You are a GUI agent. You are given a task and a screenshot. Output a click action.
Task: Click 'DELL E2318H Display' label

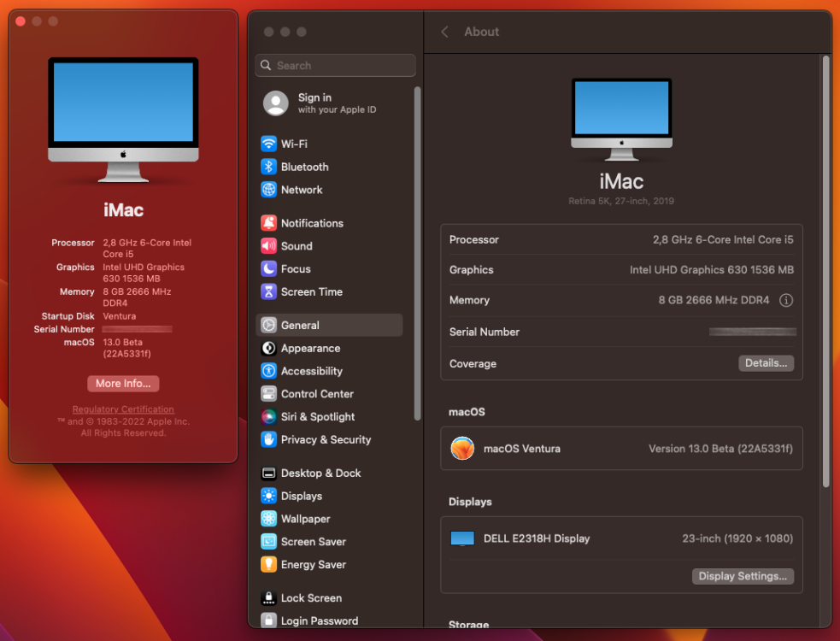pyautogui.click(x=537, y=538)
